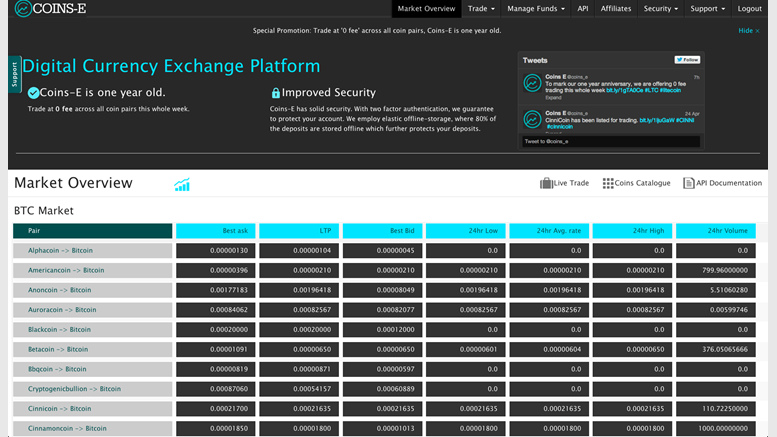Open the Cryptogenicbullion -> Bitcoin pair

click(x=74, y=389)
